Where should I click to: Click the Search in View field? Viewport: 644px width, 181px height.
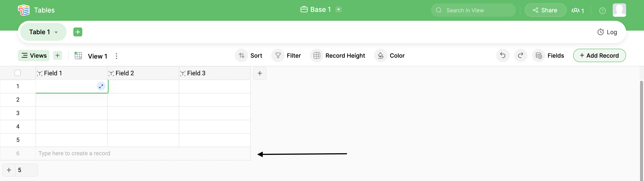(473, 10)
